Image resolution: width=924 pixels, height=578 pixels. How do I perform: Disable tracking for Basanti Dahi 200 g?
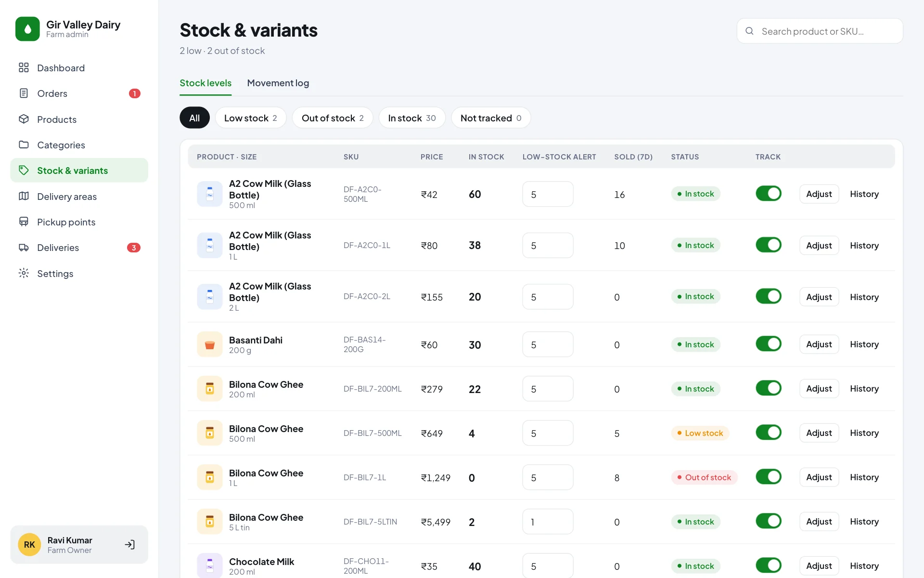tap(769, 344)
